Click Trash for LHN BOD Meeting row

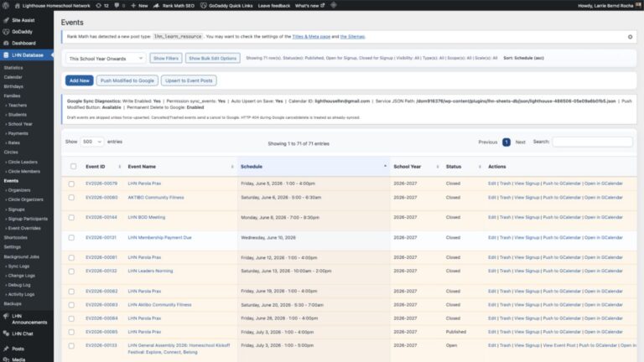505,217
